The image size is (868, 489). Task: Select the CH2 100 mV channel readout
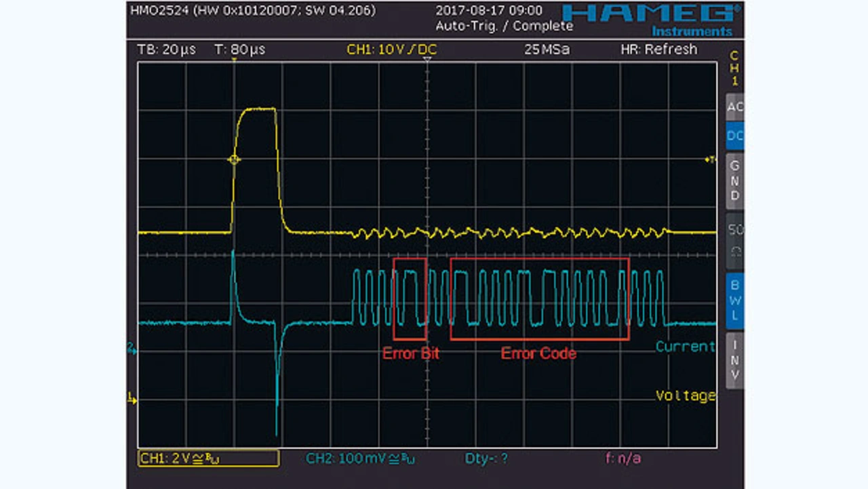[360, 458]
